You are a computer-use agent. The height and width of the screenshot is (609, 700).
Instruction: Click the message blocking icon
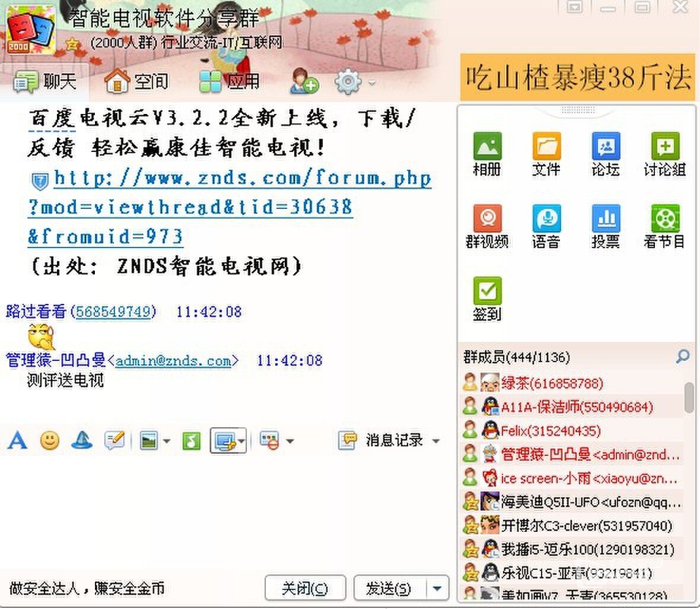point(269,441)
